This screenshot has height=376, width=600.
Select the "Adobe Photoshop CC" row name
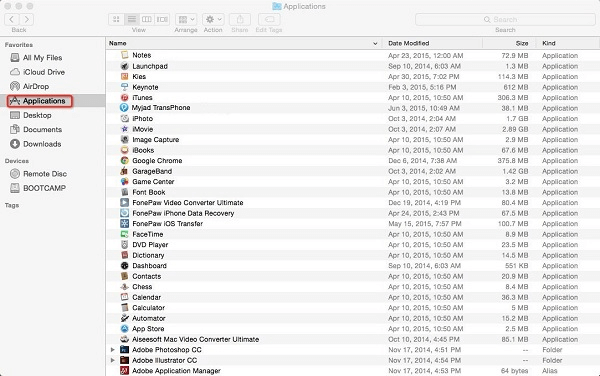tap(167, 350)
